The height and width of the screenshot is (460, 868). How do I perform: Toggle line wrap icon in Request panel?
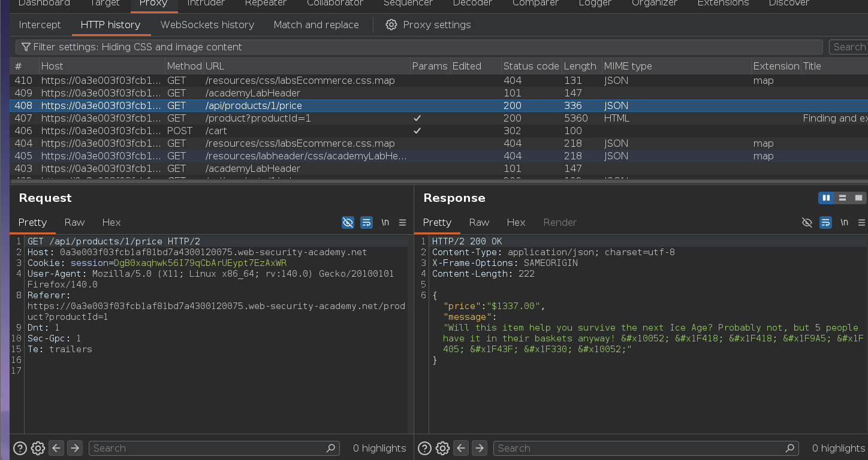[366, 222]
